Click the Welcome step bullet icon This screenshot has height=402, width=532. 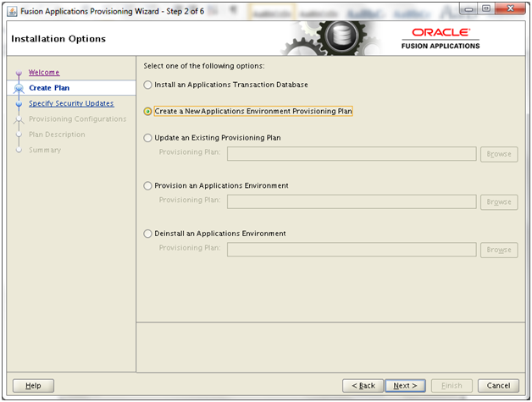point(19,73)
